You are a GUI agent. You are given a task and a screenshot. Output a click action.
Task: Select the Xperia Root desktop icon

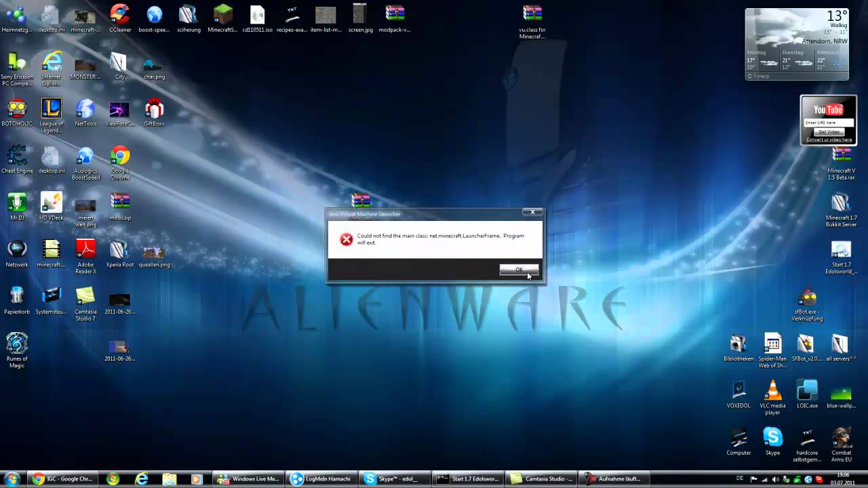pos(120,253)
